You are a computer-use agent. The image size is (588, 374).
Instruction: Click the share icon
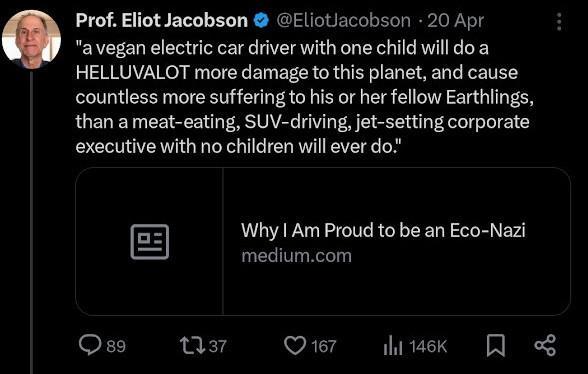[x=545, y=345]
